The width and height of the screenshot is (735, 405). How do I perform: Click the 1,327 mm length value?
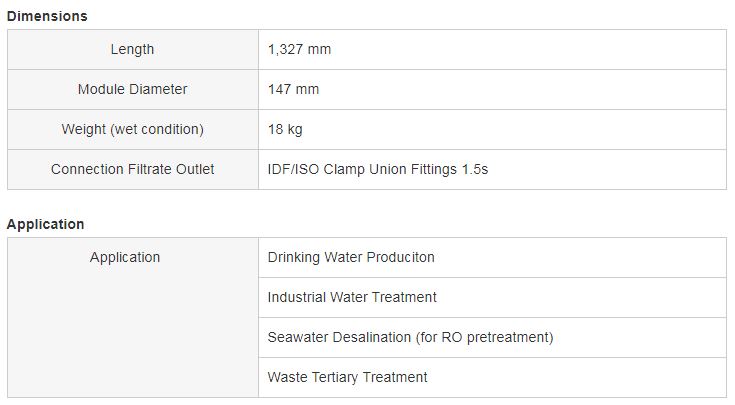(x=299, y=49)
